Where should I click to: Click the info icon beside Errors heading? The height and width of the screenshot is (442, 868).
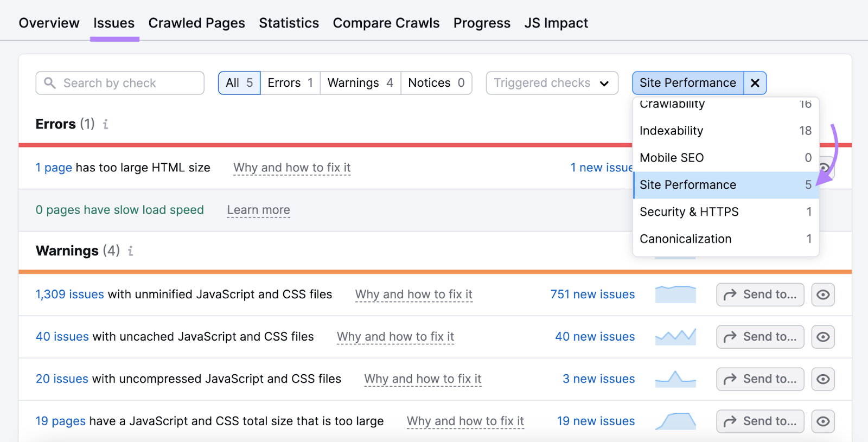[105, 124]
